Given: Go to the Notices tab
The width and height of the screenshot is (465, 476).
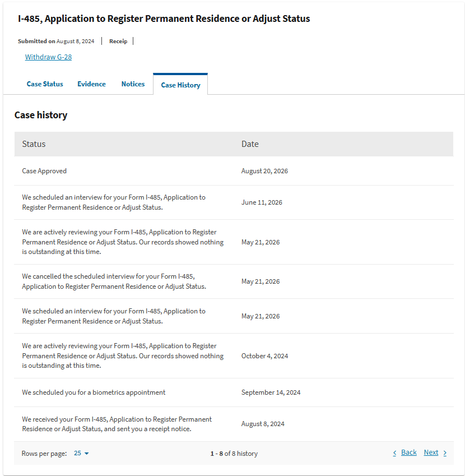Looking at the screenshot, I should (133, 84).
